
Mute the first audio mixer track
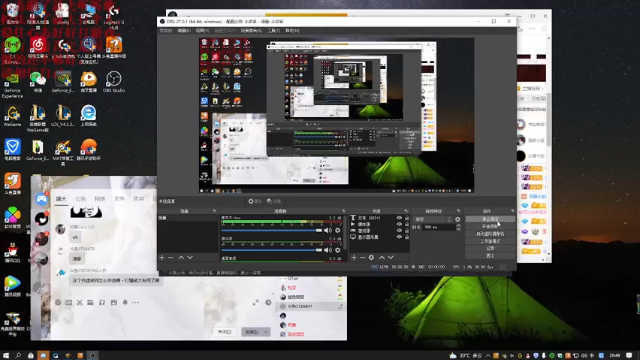328,231
